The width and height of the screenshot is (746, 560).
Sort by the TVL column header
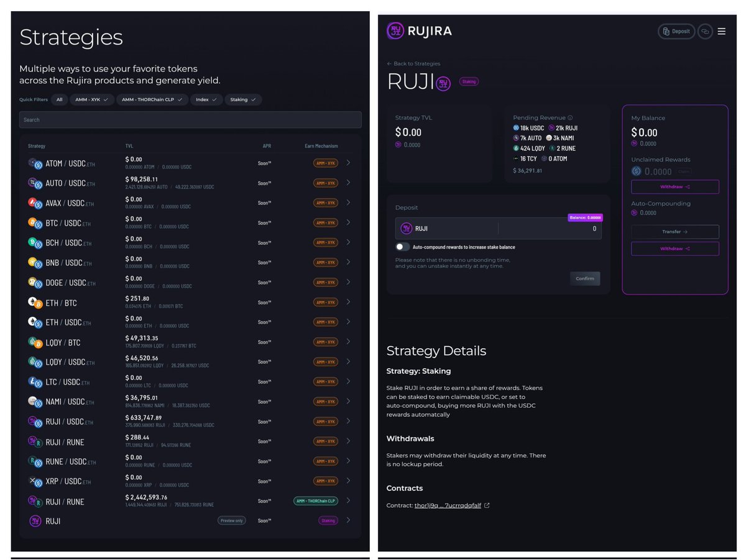click(x=129, y=146)
